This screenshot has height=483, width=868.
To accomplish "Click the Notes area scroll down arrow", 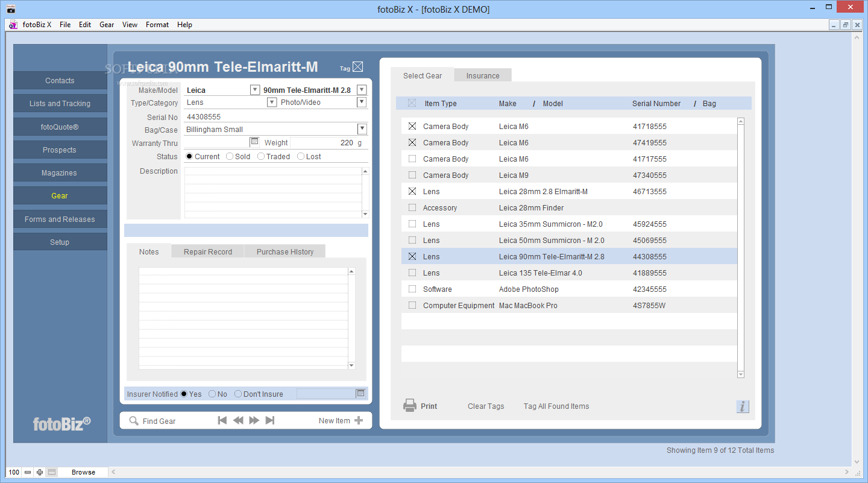I will 352,365.
